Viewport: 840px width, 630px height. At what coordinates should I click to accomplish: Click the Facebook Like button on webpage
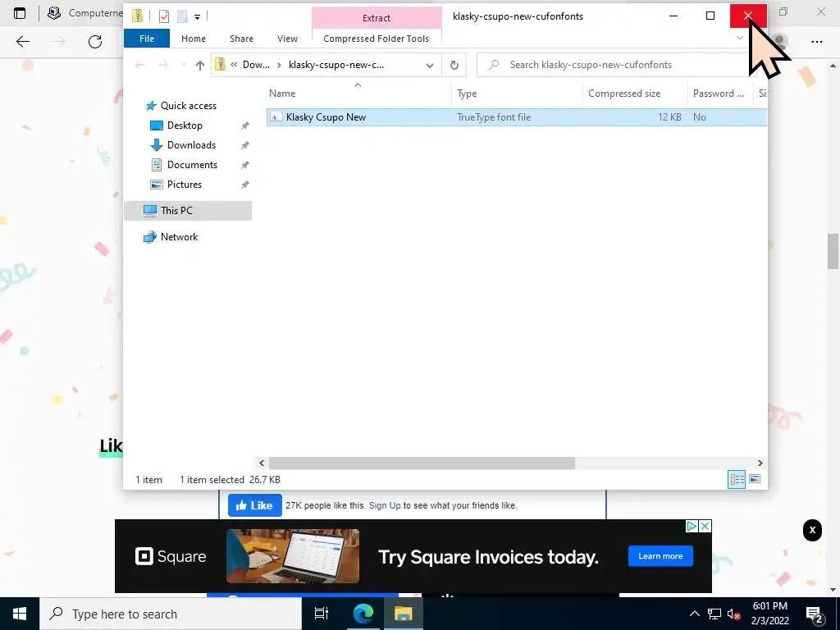[254, 505]
